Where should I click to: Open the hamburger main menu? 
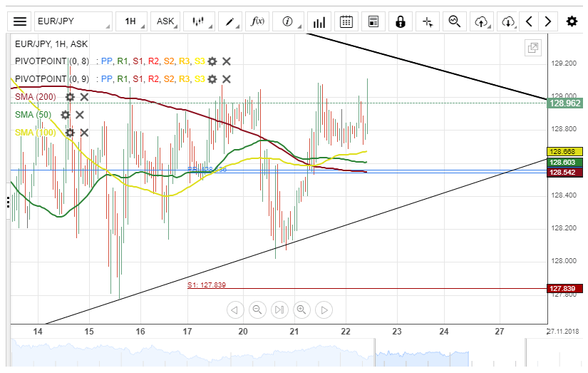coord(20,21)
